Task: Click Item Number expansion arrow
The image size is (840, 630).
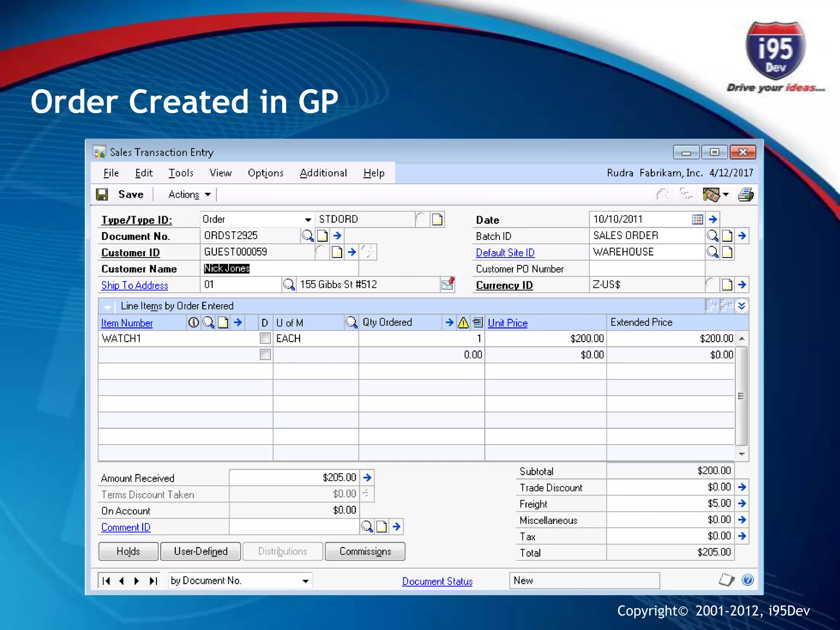Action: (x=238, y=322)
